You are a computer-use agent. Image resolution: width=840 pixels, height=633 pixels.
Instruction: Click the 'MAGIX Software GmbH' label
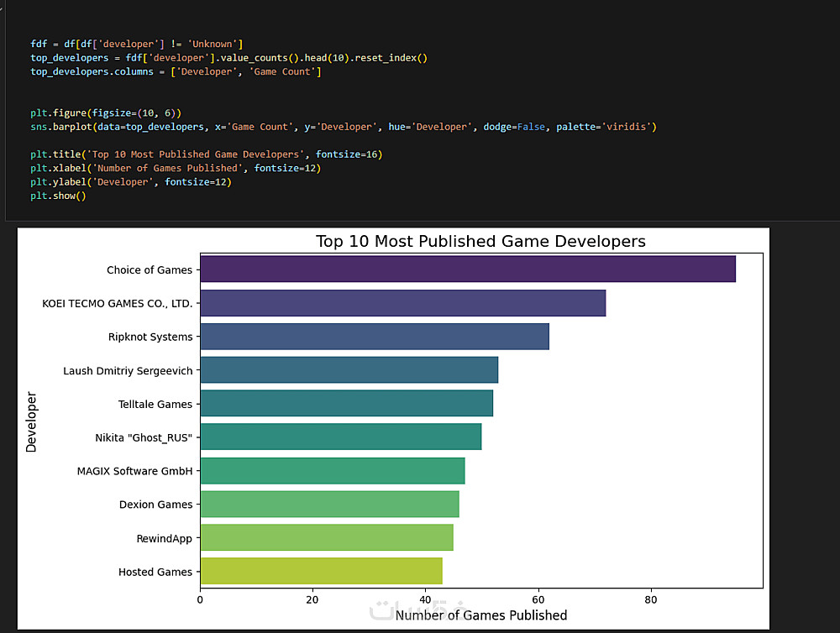[x=135, y=471]
